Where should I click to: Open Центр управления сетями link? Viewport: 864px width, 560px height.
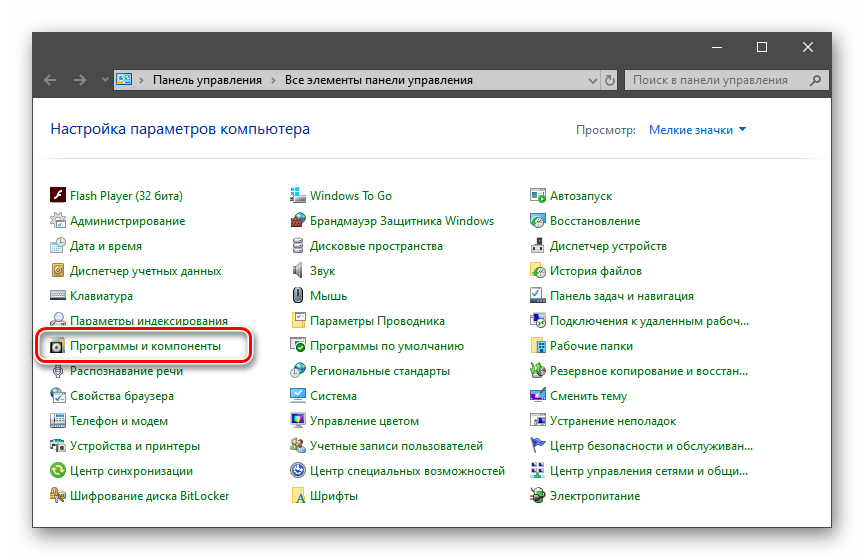tap(649, 471)
